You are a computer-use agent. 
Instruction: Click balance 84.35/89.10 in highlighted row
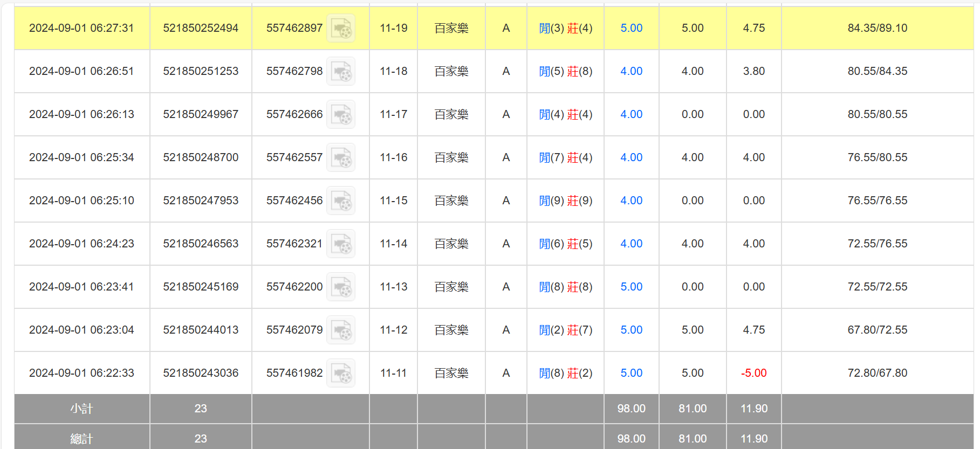pos(877,28)
